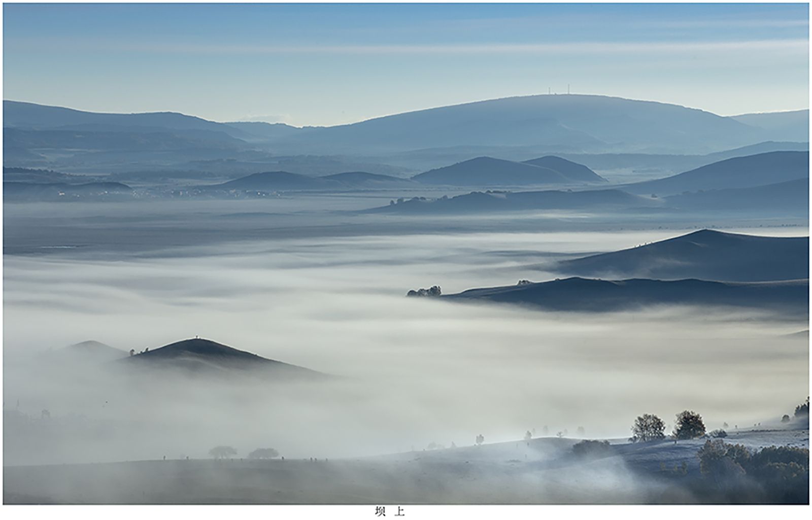Click the trees at the far right edge
The height and width of the screenshot is (520, 812).
point(801,409)
